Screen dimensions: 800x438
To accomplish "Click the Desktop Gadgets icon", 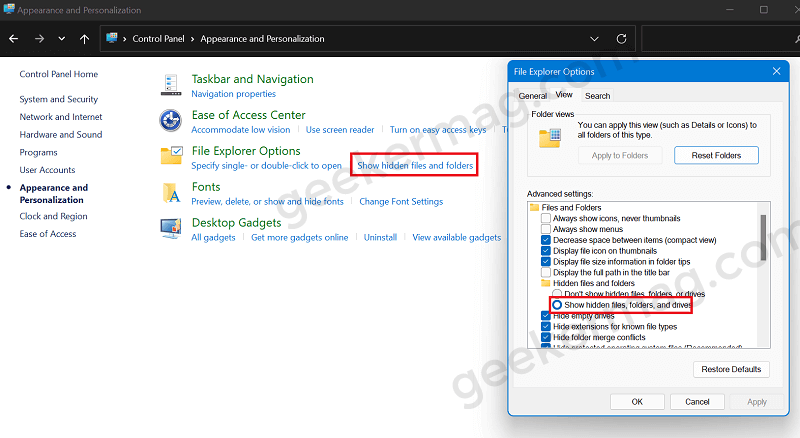I will (x=171, y=228).
